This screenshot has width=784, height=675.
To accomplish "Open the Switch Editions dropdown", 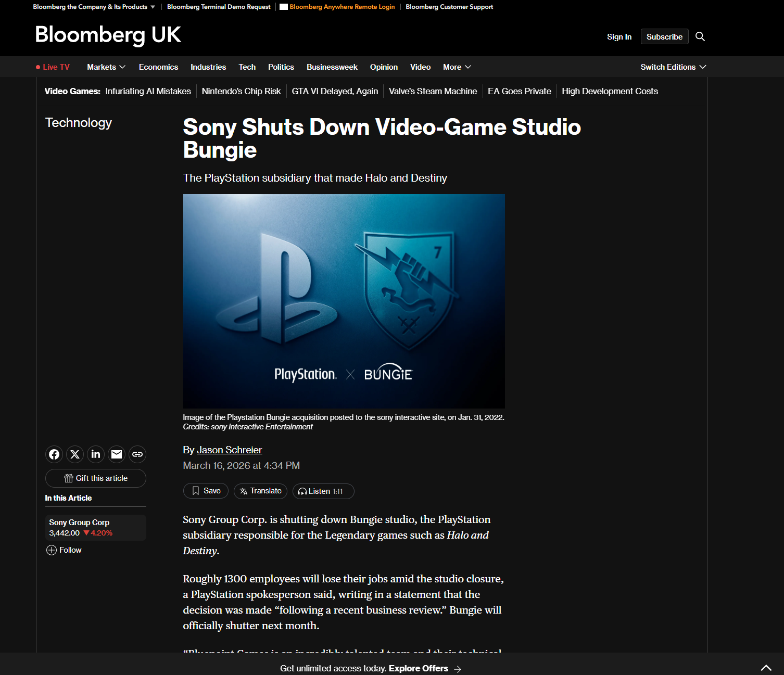I will coord(673,67).
